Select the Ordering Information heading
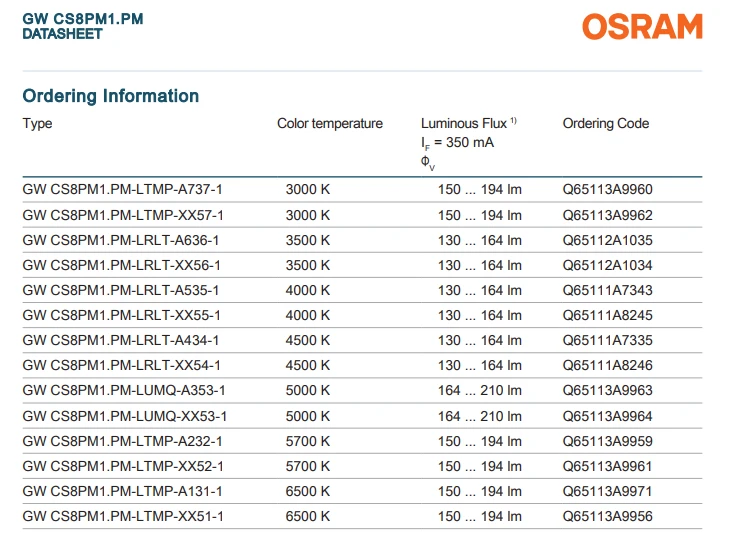The height and width of the screenshot is (545, 729). pos(111,96)
